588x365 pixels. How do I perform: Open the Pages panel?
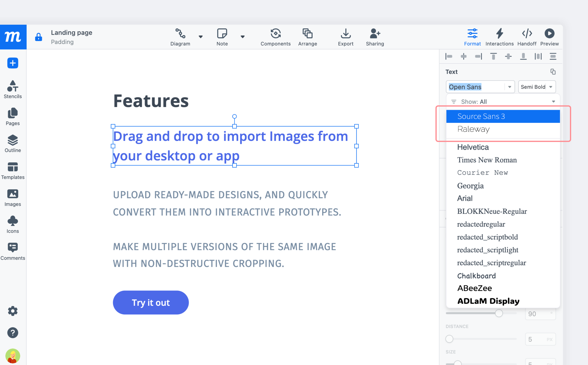coord(13,117)
